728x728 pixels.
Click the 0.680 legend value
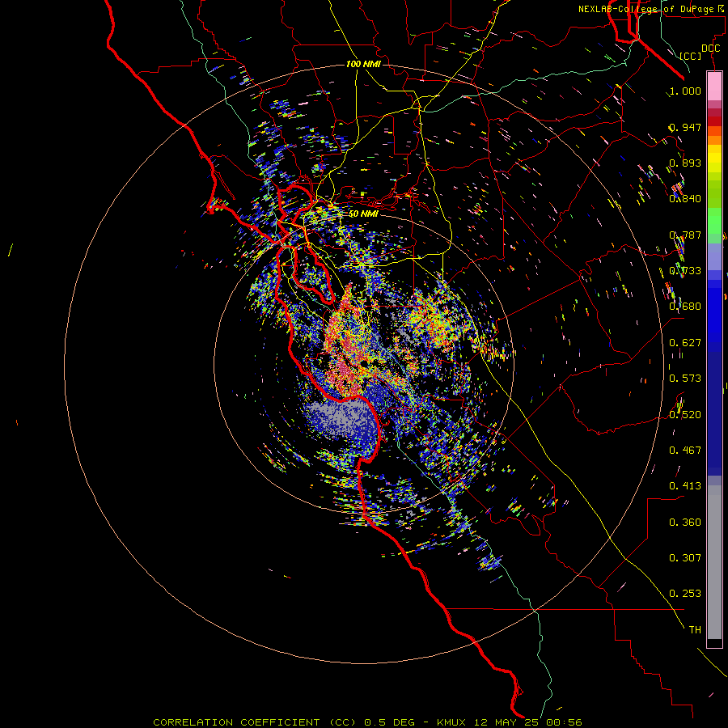click(x=685, y=307)
